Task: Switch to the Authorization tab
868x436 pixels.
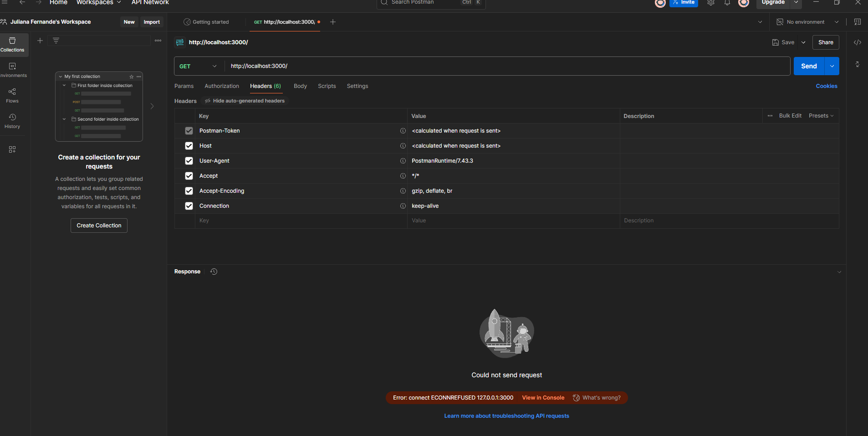Action: point(222,86)
